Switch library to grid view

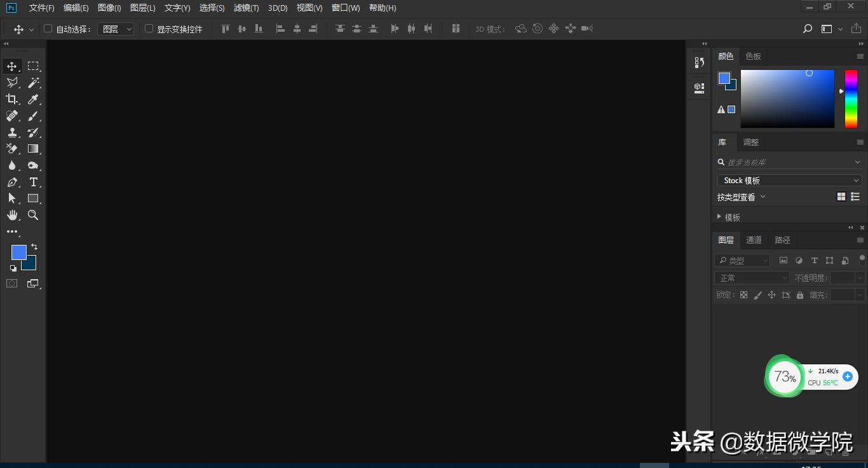(x=841, y=197)
